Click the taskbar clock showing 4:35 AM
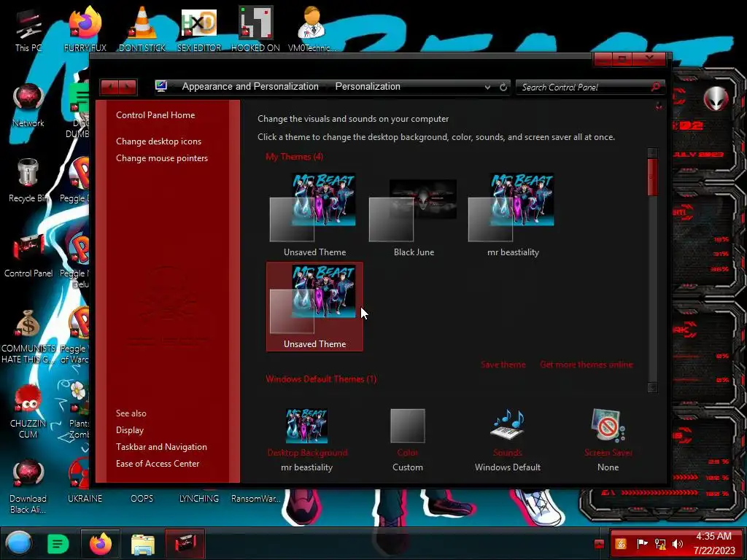The height and width of the screenshot is (560, 747). [x=713, y=544]
